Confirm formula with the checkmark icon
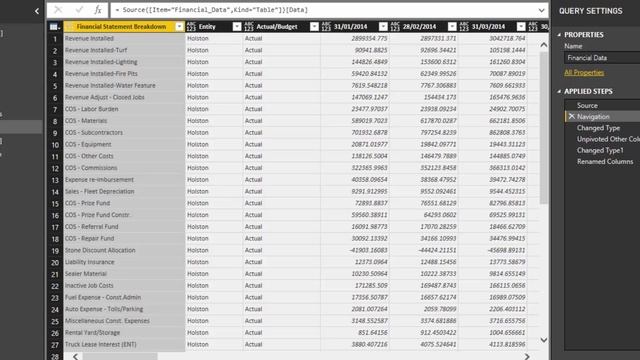The width and height of the screenshot is (640, 360). 79,10
